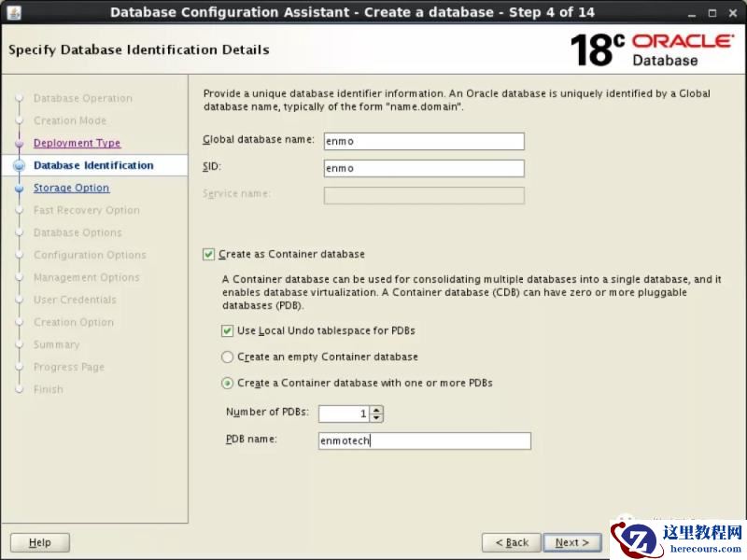This screenshot has height=560, width=747.
Task: Click the PDB name field
Action: coord(425,441)
